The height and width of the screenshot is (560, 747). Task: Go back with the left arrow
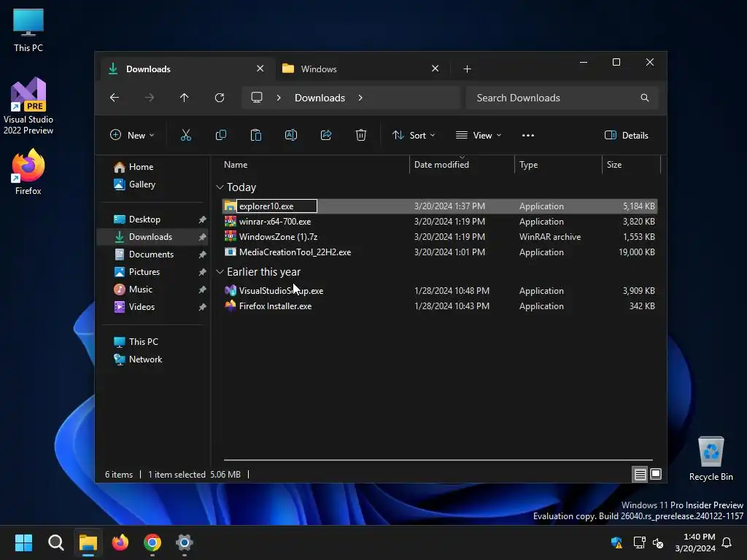(115, 98)
